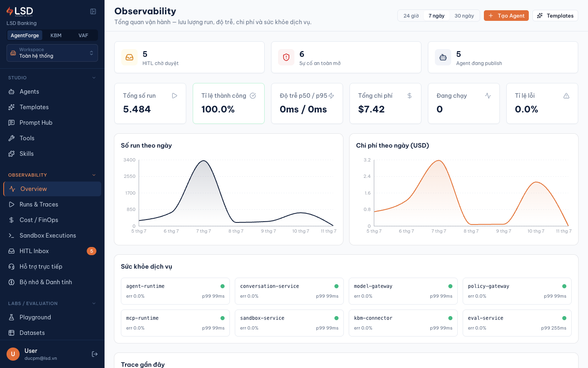Open the conversation-service card

289,291
